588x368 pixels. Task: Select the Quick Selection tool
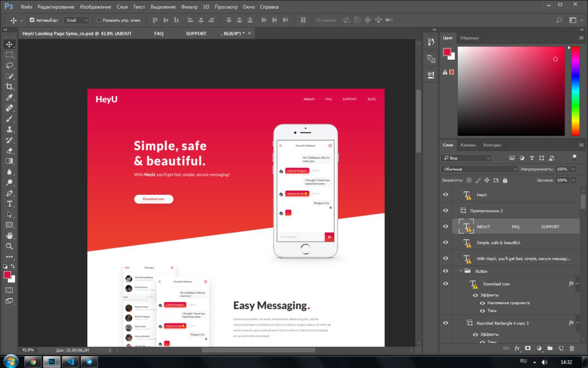(9, 76)
